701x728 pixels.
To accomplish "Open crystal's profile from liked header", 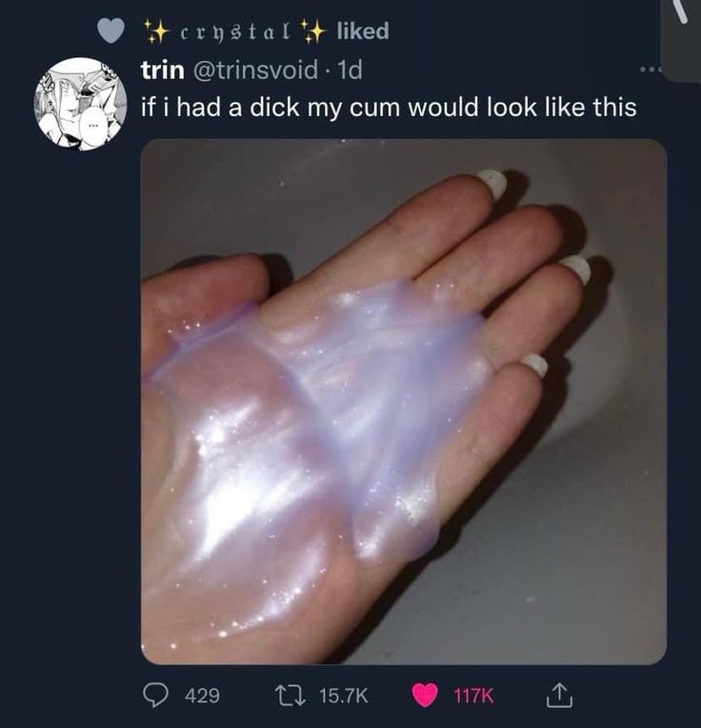I will (235, 32).
